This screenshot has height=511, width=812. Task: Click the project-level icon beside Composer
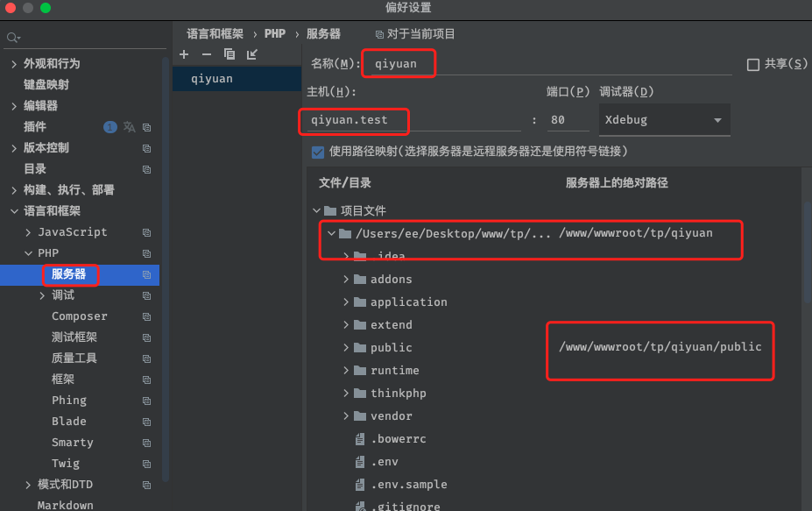pyautogui.click(x=146, y=316)
